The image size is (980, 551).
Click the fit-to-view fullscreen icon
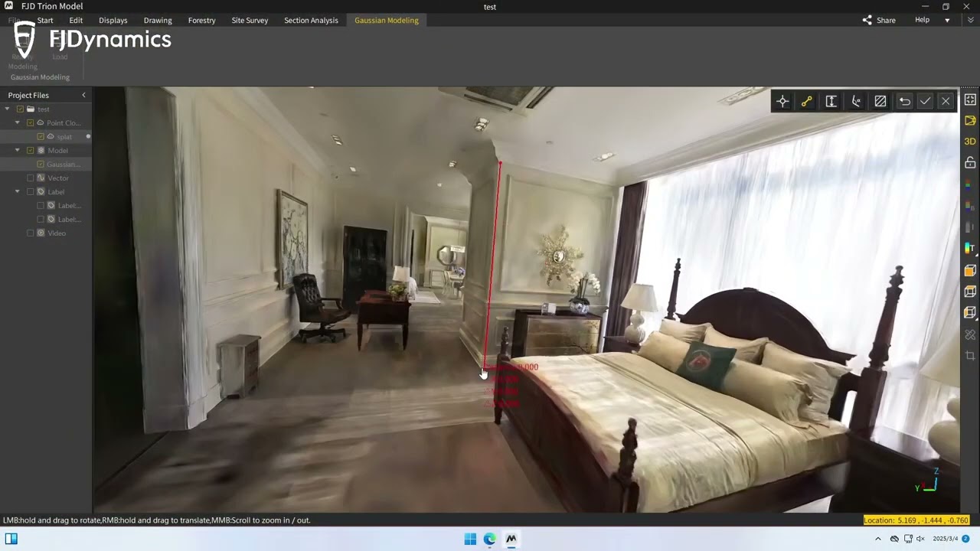pyautogui.click(x=970, y=99)
